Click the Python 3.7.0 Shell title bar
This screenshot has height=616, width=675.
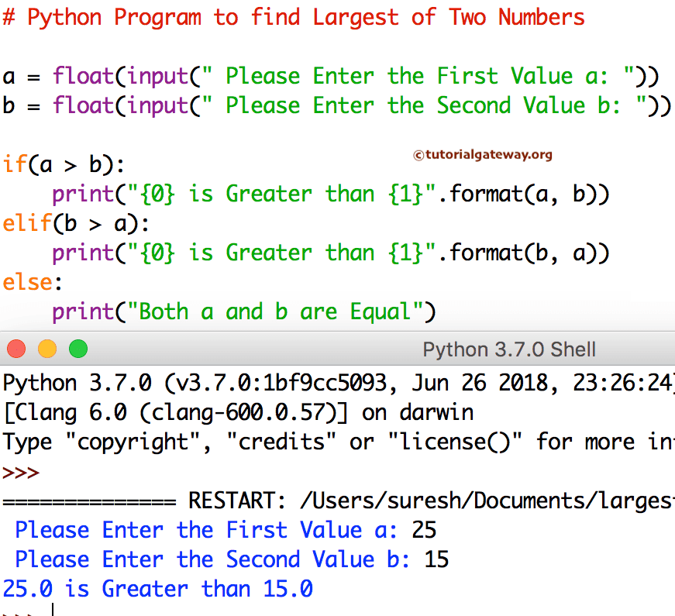pyautogui.click(x=508, y=349)
